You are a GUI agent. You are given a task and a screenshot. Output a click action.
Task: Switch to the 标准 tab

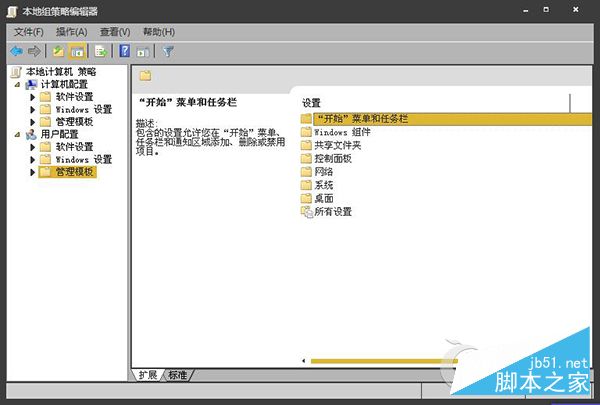[x=178, y=375]
